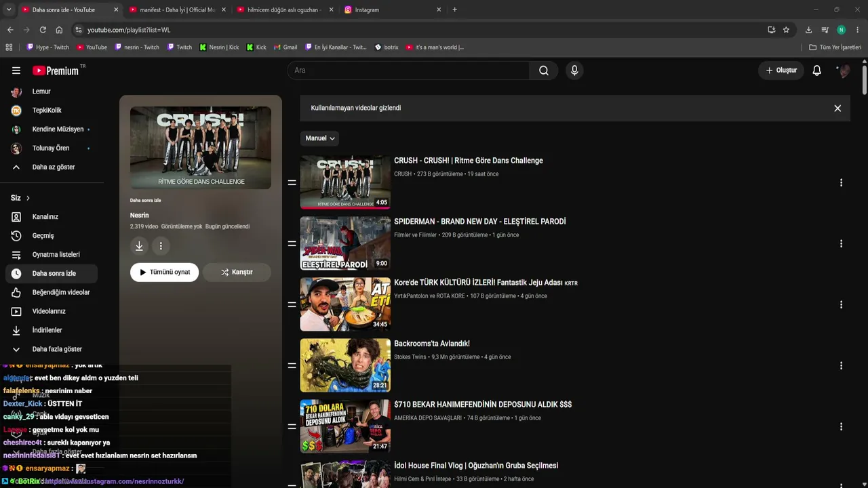Reload the current browser page
Image resolution: width=868 pixels, height=488 pixels.
pyautogui.click(x=43, y=30)
